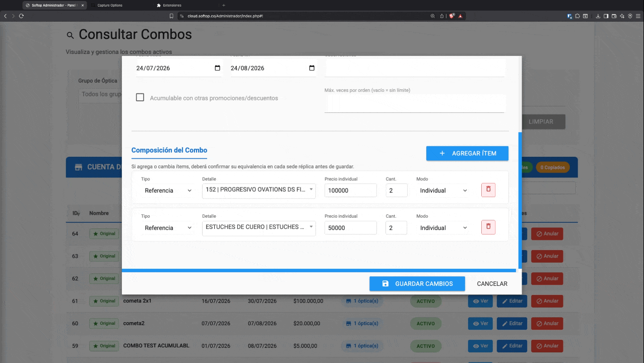Screen dimensions: 644x363
Task: Delete the ESTUCHES DE CUERO combo item
Action: [x=488, y=227]
